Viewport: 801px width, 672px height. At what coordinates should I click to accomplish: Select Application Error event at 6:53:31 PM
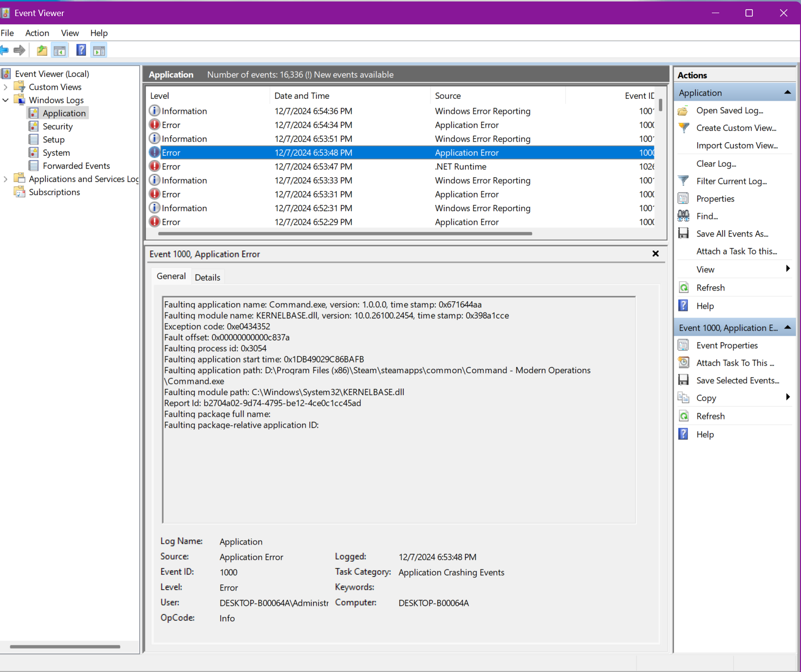pyautogui.click(x=401, y=194)
